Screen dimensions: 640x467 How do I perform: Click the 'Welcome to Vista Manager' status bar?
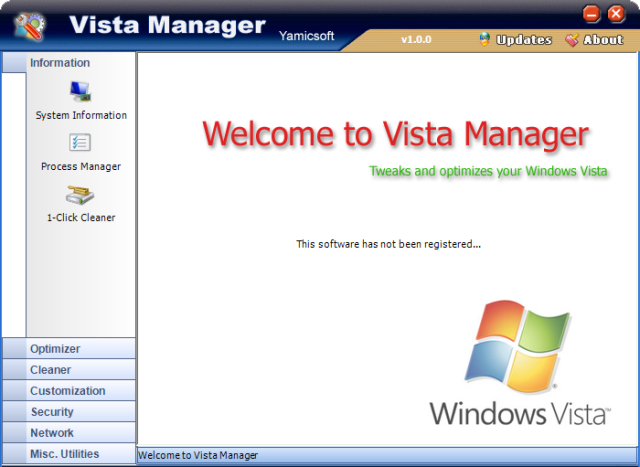point(387,455)
